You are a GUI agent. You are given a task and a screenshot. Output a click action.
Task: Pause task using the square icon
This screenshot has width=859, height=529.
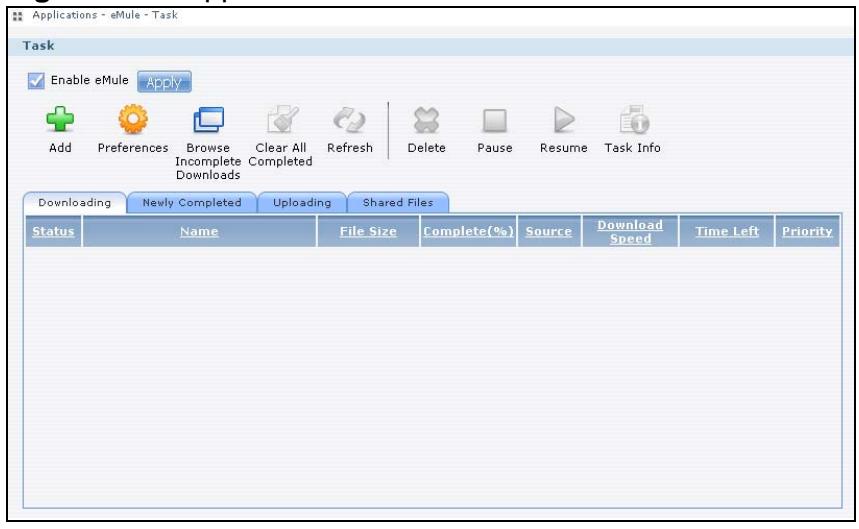pyautogui.click(x=495, y=120)
